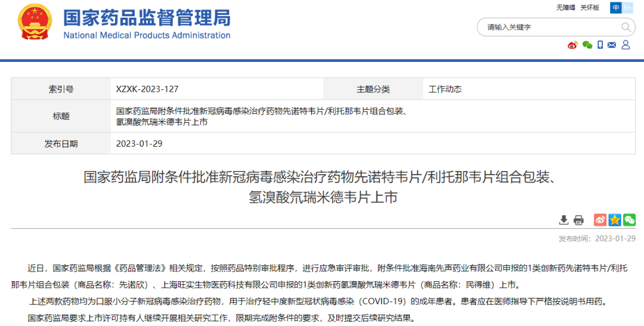
Task: Click the 发布日期 label cell
Action: 61,143
